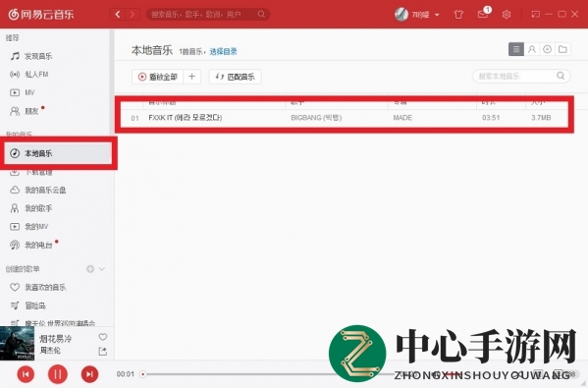Screen dimensions: 588x388
Task: Open the skin T-shirt icon
Action: click(458, 15)
